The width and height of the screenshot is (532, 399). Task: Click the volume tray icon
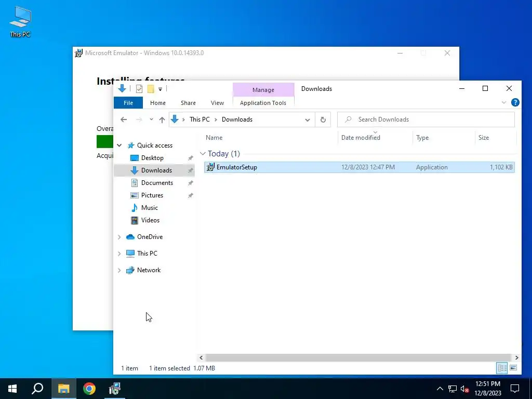pyautogui.click(x=465, y=389)
